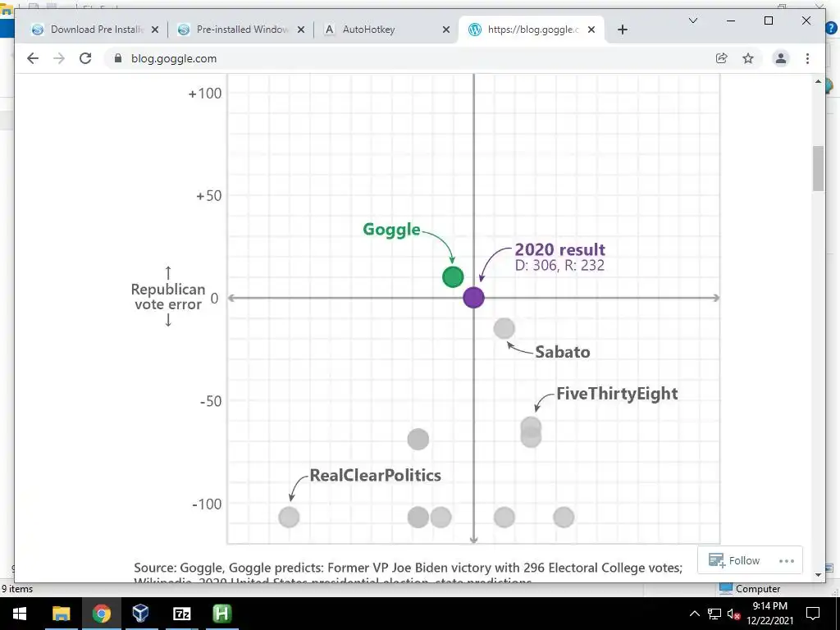Select the blog.goggle.com tab
This screenshot has width=840, height=630.
coord(531,30)
